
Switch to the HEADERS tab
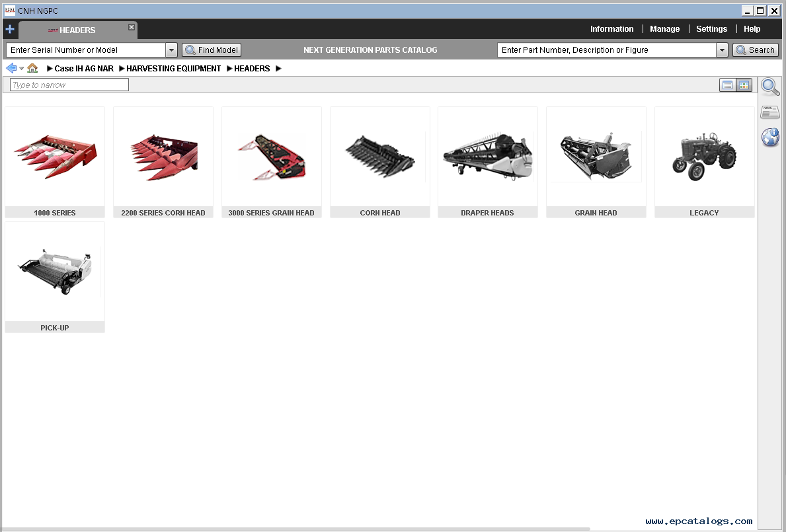pos(77,30)
